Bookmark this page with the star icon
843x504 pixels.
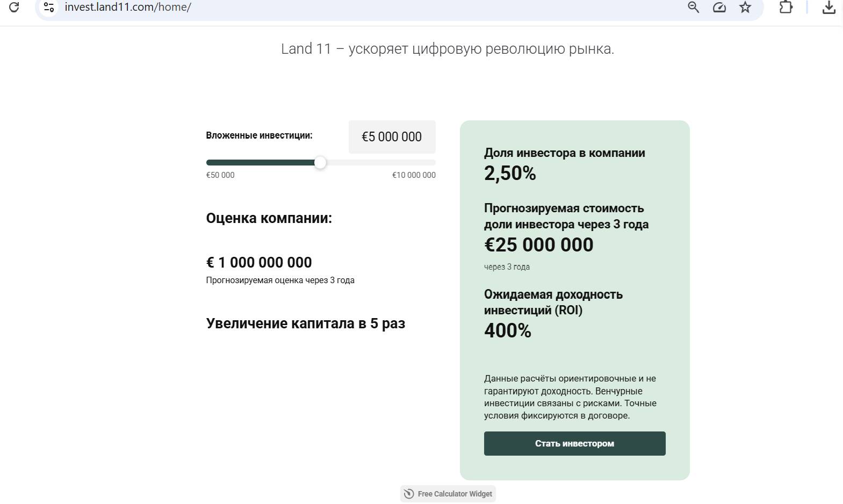(745, 7)
